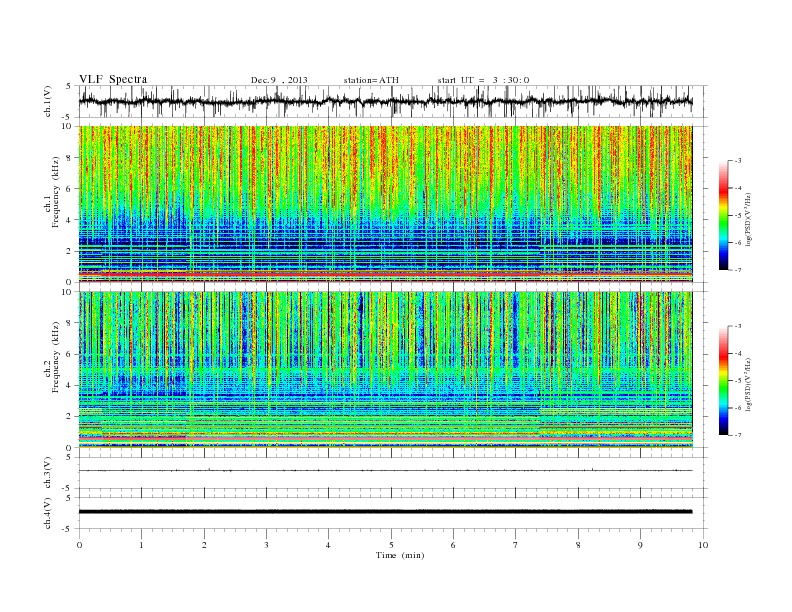Click the ch.1 'Frequency (kHz)' axis label
This screenshot has height=612, width=792.
[55, 192]
